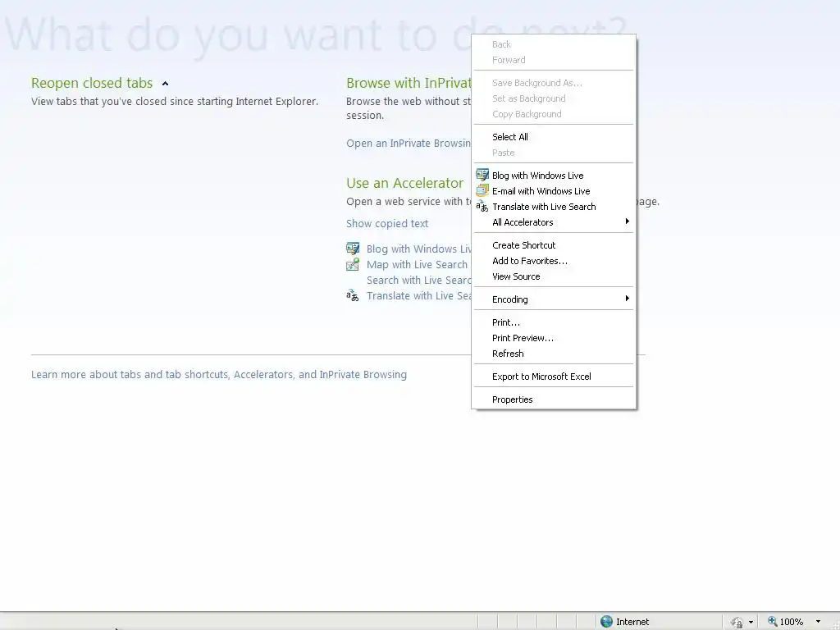This screenshot has width=840, height=630.
Task: Click the disabled Save Background As entry
Action: (554, 83)
